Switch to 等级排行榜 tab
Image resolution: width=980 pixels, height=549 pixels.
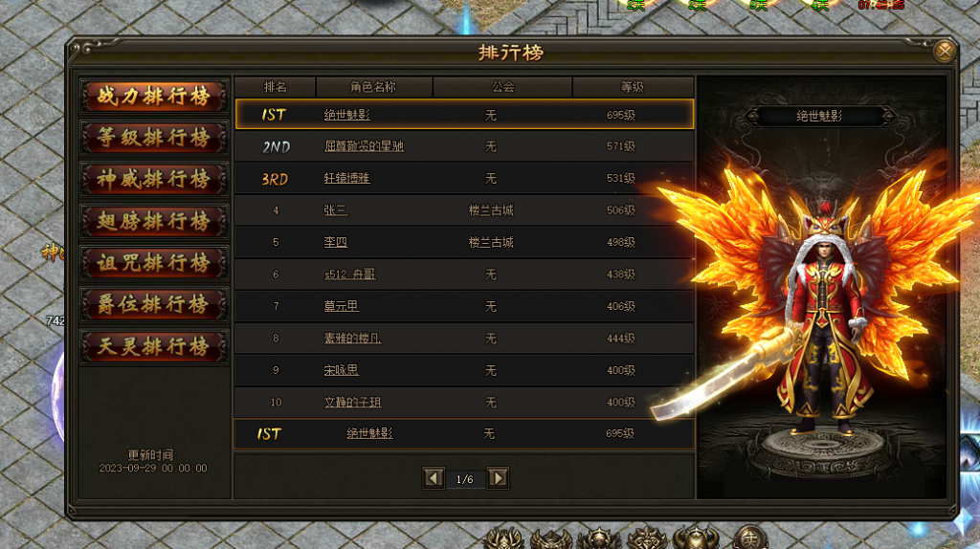coord(154,138)
